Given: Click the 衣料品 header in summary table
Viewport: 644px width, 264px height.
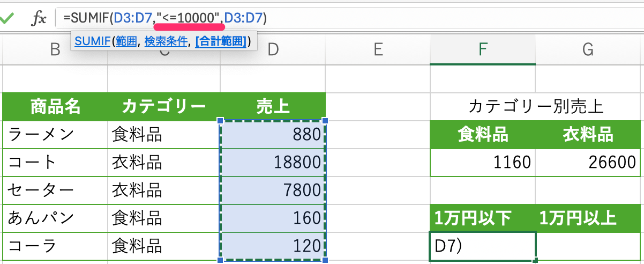Looking at the screenshot, I should click(x=588, y=134).
